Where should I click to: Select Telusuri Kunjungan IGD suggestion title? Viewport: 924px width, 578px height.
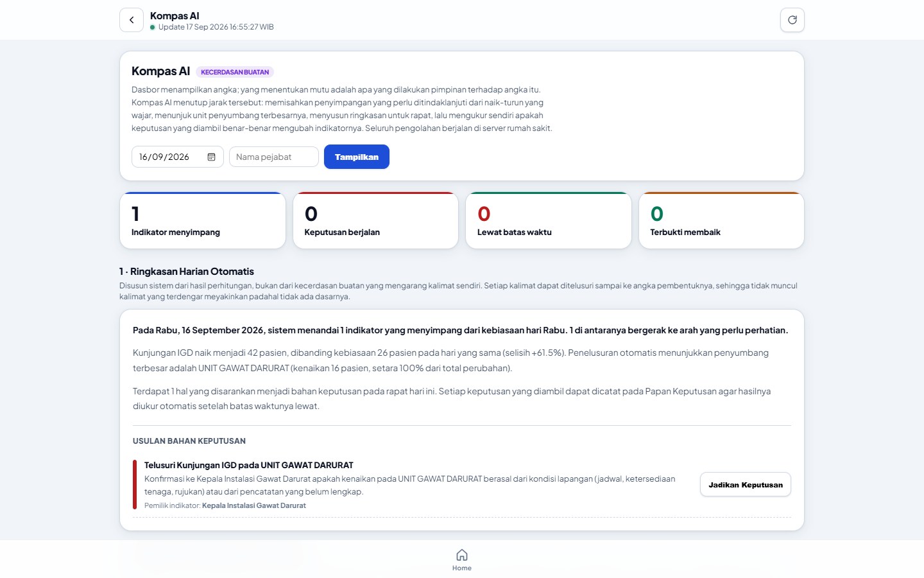[x=249, y=465]
